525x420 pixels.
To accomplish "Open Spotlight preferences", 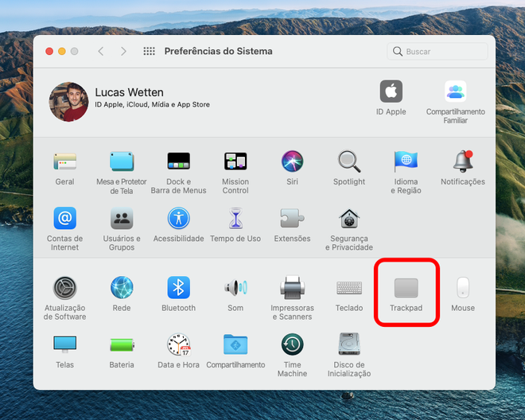I will click(x=349, y=161).
